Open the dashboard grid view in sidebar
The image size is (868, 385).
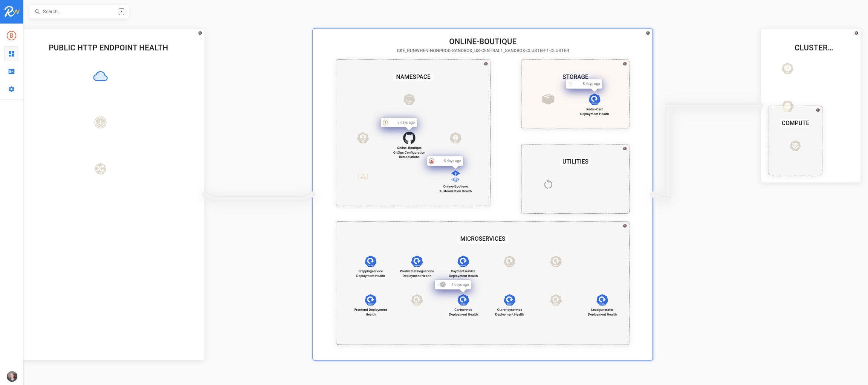11,54
